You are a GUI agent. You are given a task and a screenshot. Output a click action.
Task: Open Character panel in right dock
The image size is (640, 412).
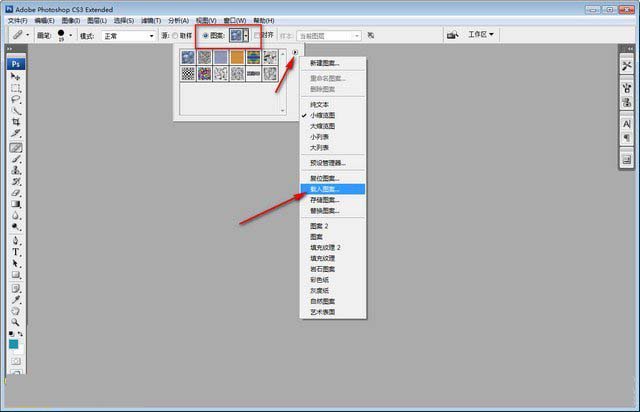coord(627,124)
